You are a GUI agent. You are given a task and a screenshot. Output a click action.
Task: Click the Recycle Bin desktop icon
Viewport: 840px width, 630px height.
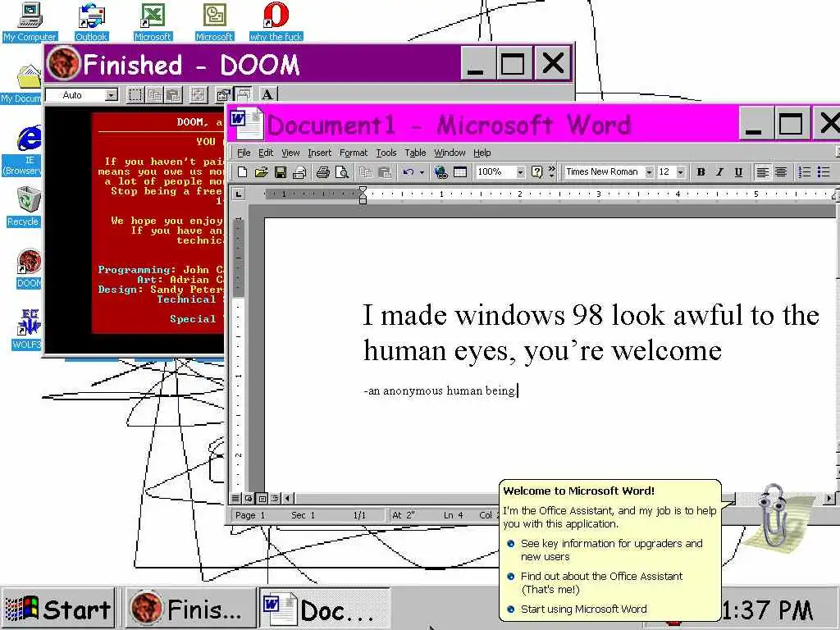coord(23,207)
